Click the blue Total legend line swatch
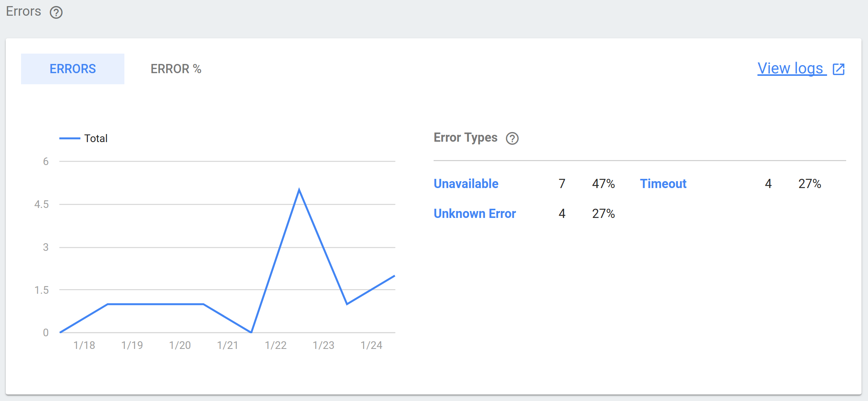Image resolution: width=868 pixels, height=401 pixels. (70, 138)
